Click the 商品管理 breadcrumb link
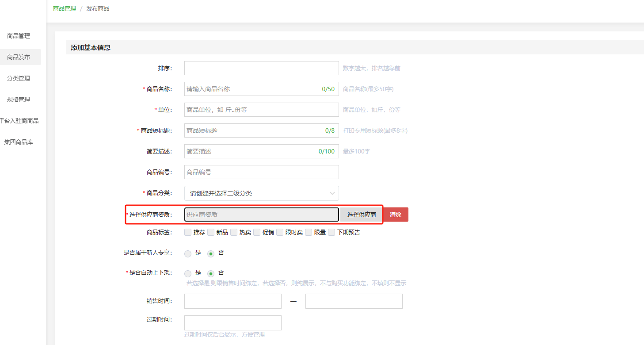Screen dimensions: 644x345 [65, 8]
